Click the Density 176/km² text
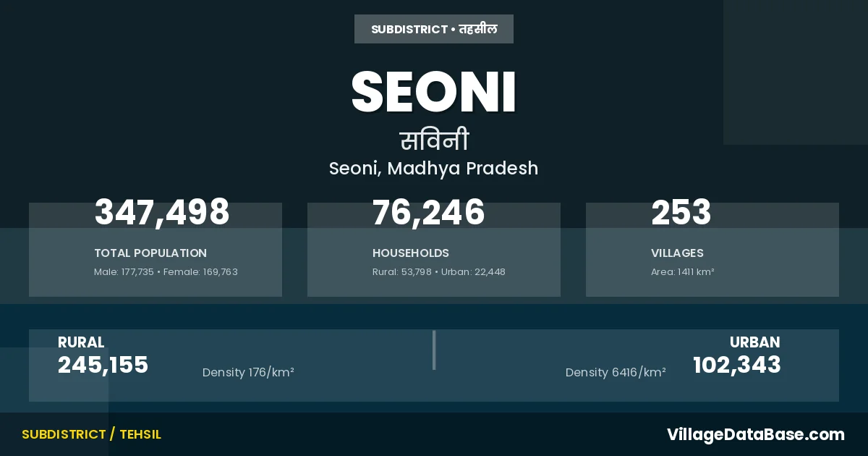This screenshot has height=456, width=868. [248, 373]
